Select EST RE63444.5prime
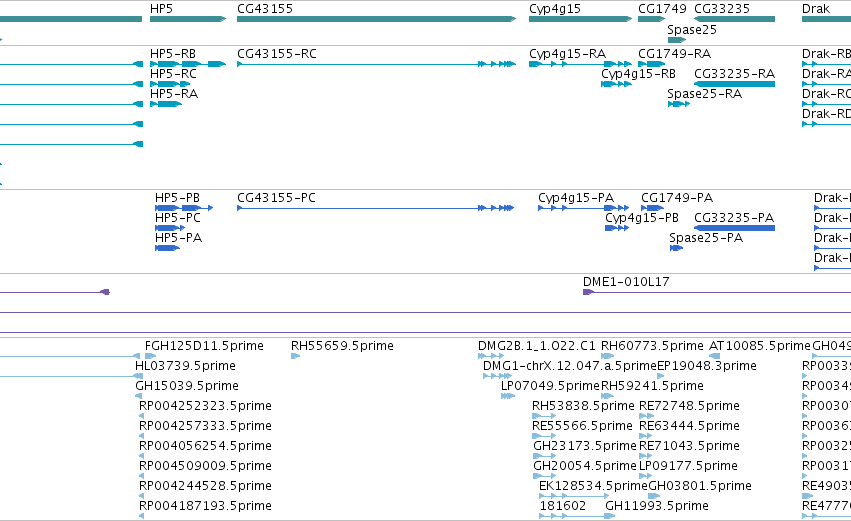This screenshot has width=851, height=521. click(646, 436)
